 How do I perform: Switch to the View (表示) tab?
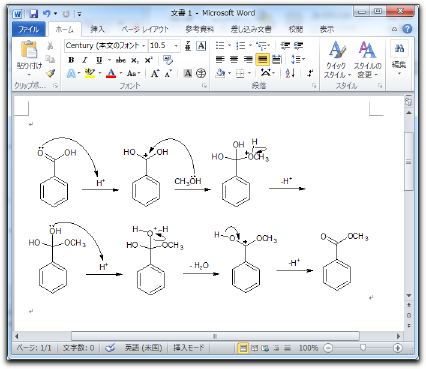coord(327,29)
